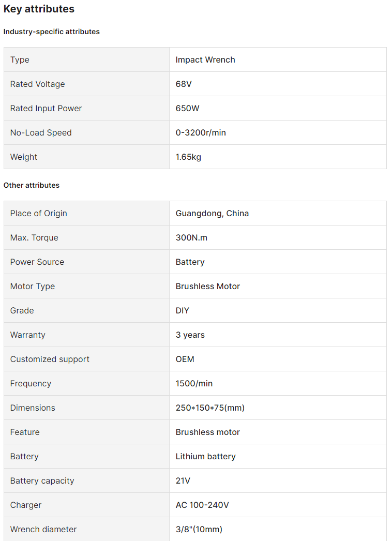Select the 650W rated input power value
This screenshot has height=541, width=392.
coord(187,108)
